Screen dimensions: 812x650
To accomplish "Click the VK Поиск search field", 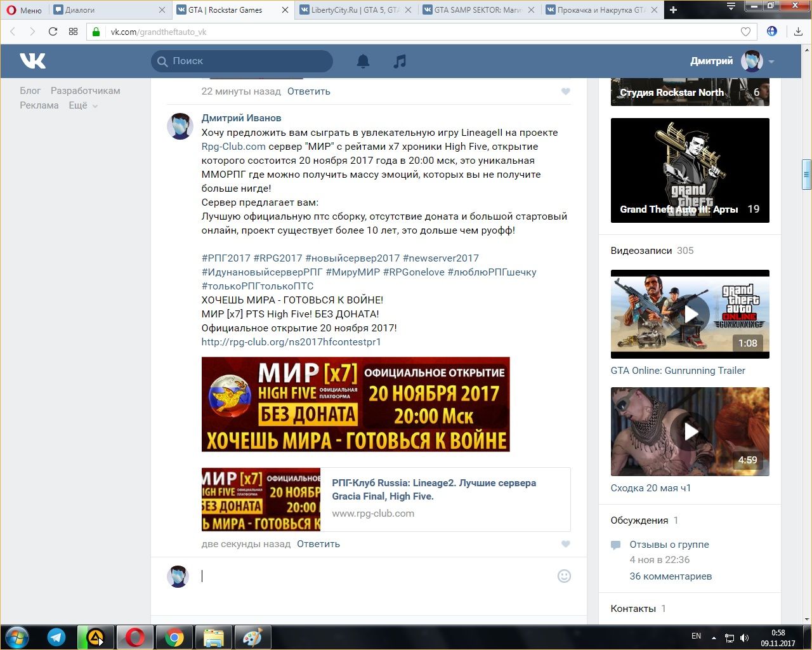I will click(242, 61).
